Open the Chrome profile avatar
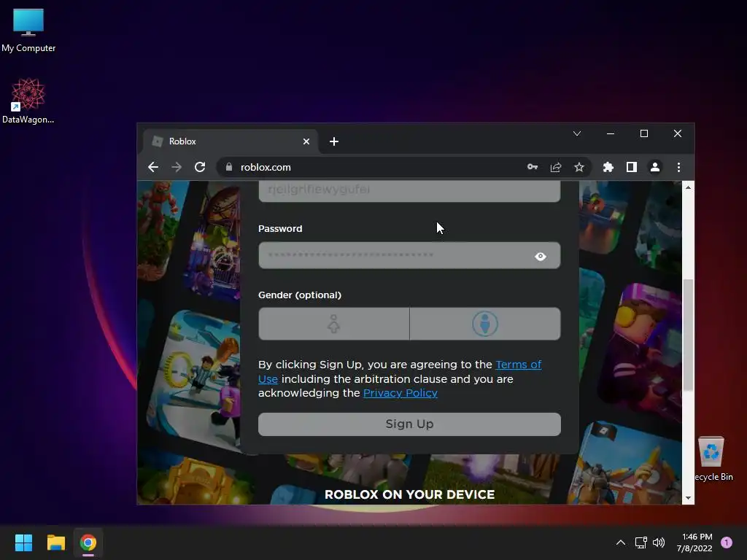Screen dimensions: 747x560 pyautogui.click(x=655, y=167)
